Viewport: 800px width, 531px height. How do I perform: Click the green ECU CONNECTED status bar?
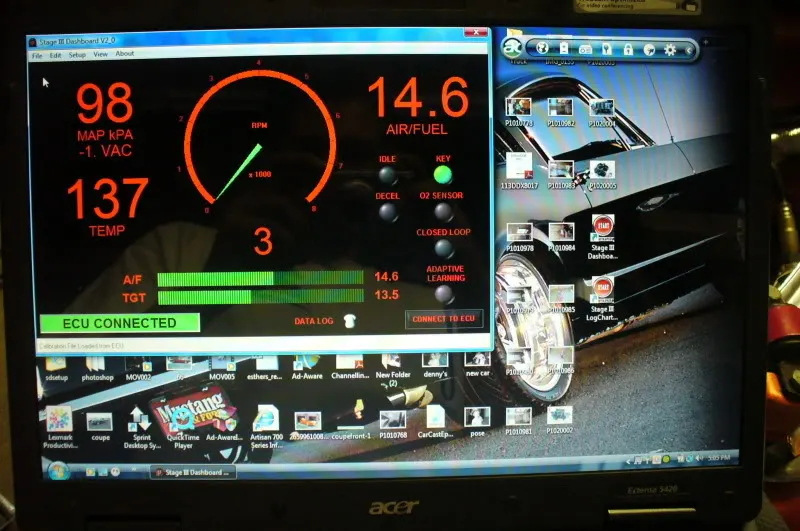pos(119,323)
